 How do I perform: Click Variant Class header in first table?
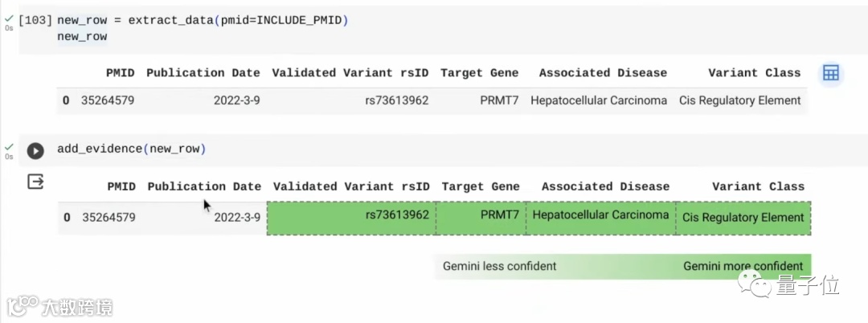(754, 72)
